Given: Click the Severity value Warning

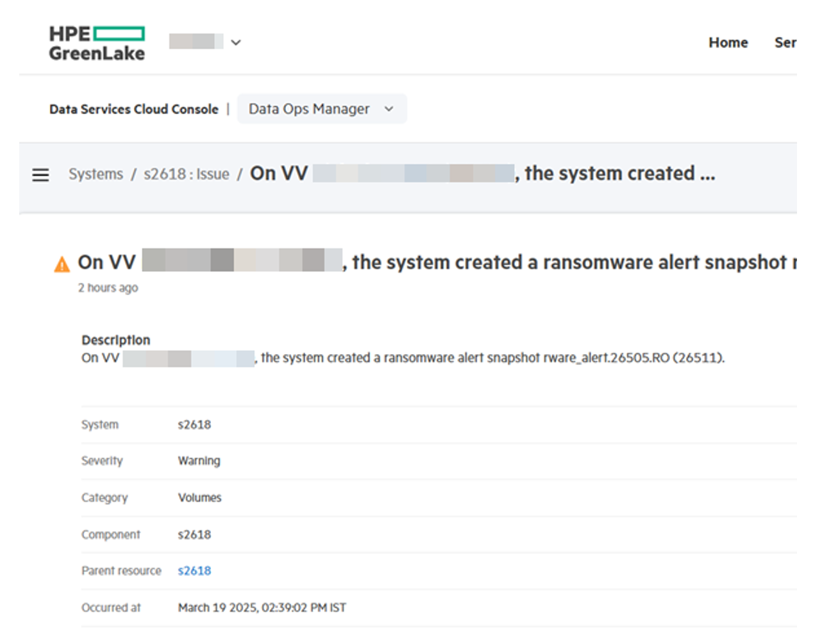Looking at the screenshot, I should [x=199, y=461].
